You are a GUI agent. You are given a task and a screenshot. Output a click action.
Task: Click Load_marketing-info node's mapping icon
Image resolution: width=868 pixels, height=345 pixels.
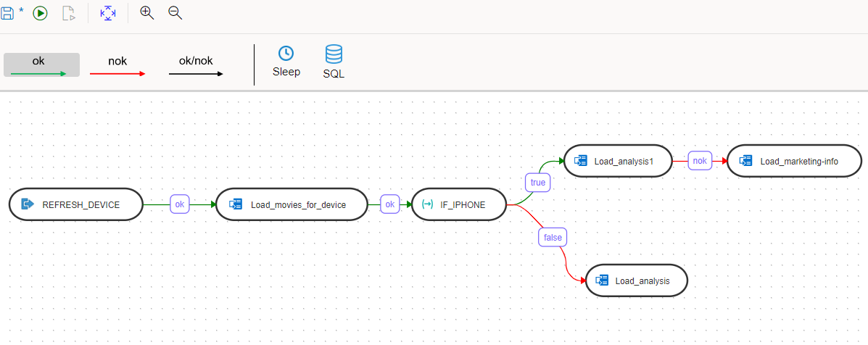pyautogui.click(x=746, y=161)
